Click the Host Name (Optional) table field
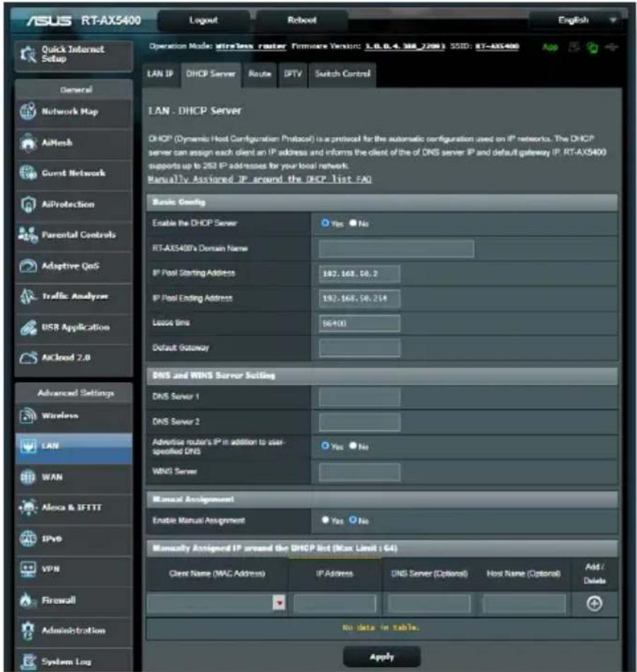This screenshot has width=637, height=672. point(524,603)
